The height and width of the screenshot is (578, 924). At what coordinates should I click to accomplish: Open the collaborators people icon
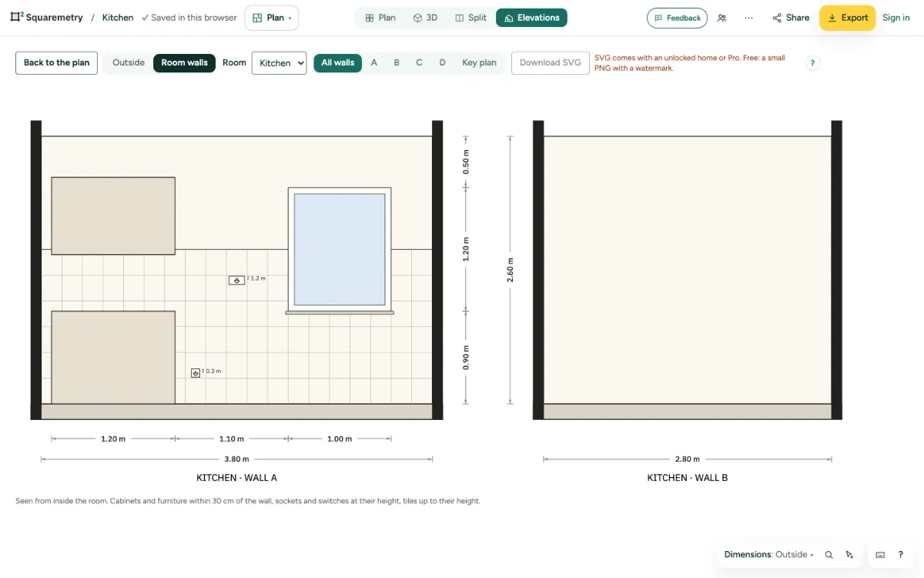pos(721,18)
